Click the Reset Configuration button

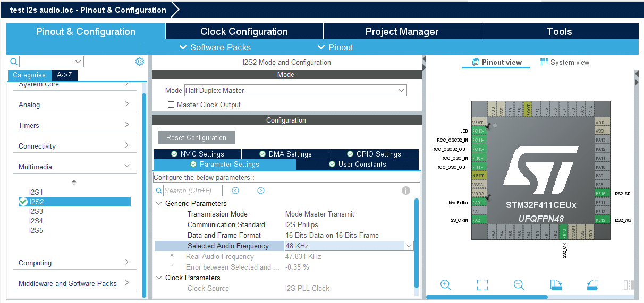(196, 137)
